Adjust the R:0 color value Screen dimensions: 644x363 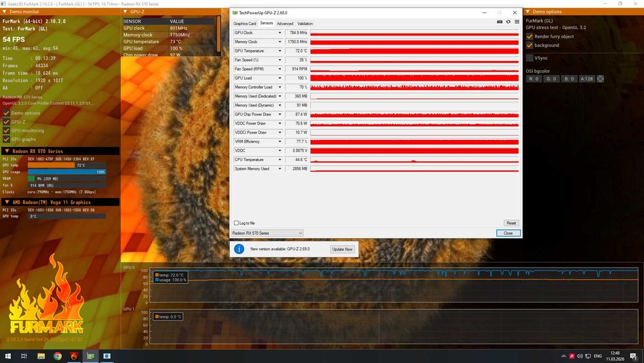coord(533,79)
